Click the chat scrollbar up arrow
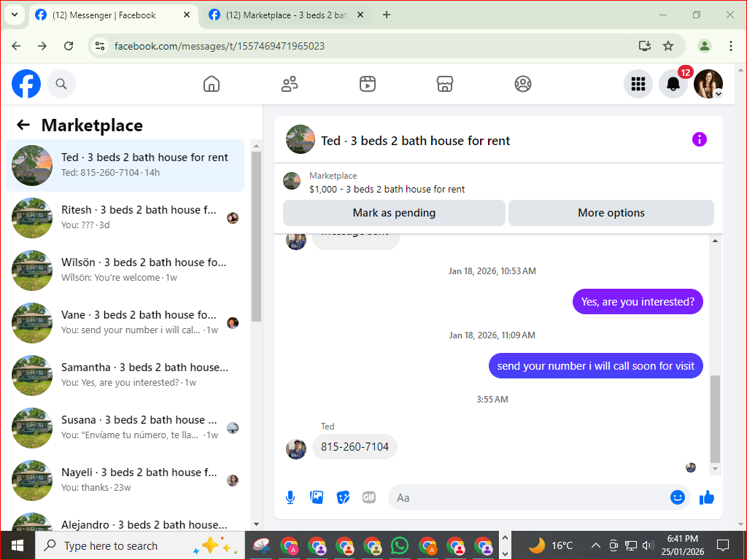This screenshot has height=560, width=747. pos(715,241)
